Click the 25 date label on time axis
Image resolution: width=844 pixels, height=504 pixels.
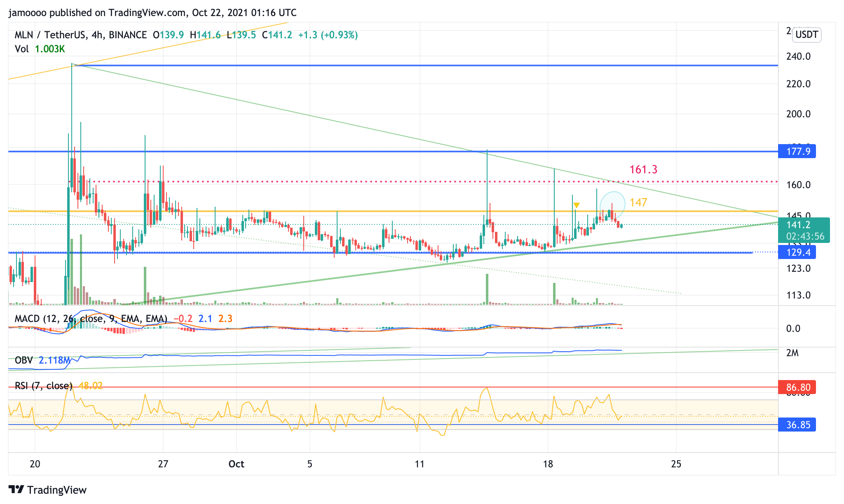point(676,464)
